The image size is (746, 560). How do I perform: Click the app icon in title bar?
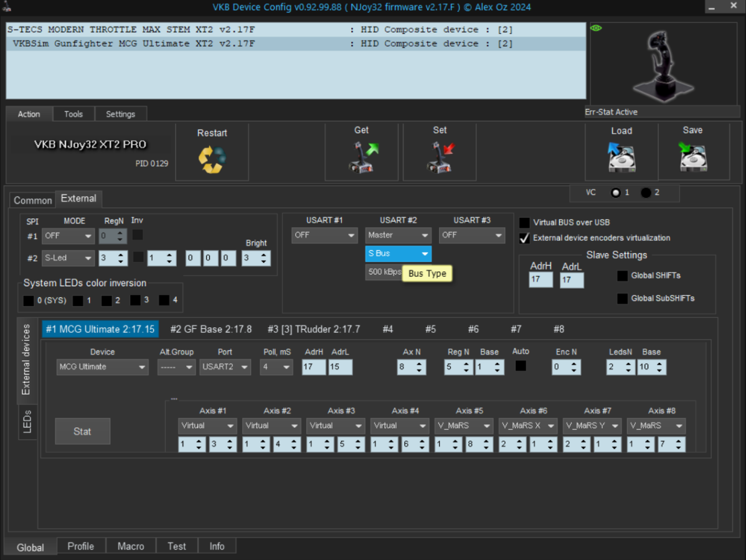(7, 7)
